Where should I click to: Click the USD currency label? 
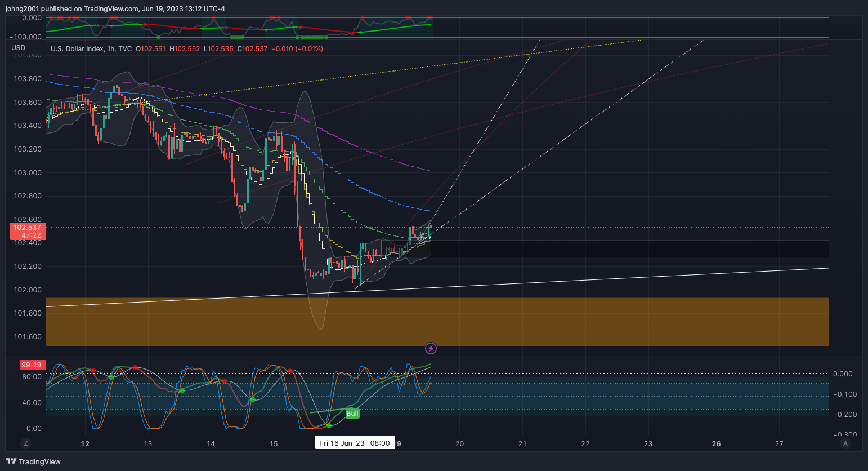tap(19, 48)
